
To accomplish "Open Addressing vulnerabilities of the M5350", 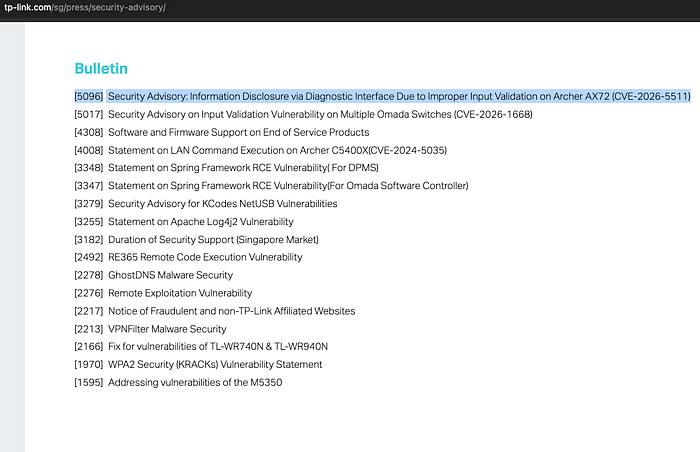I will pos(195,382).
